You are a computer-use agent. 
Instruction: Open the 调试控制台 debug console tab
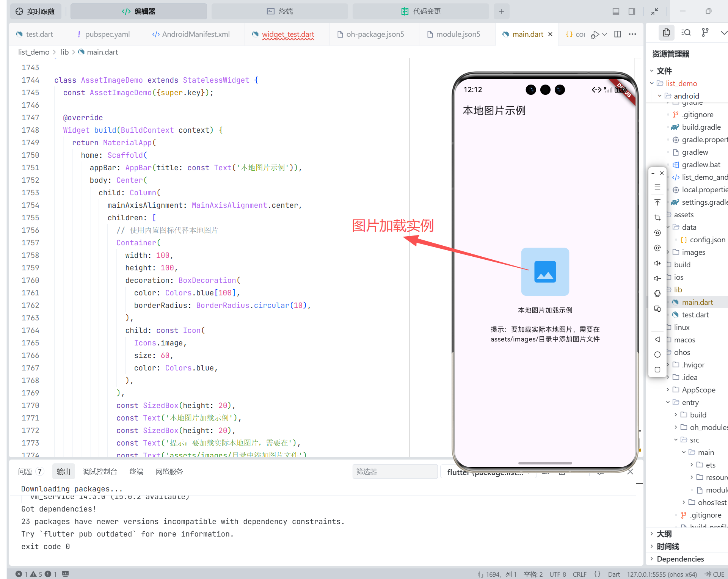(x=100, y=471)
